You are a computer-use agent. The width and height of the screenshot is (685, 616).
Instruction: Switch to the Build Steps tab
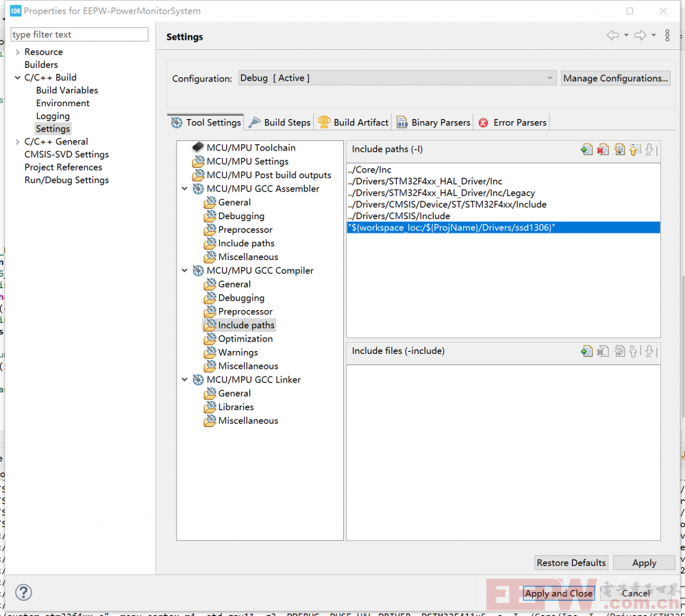point(279,123)
